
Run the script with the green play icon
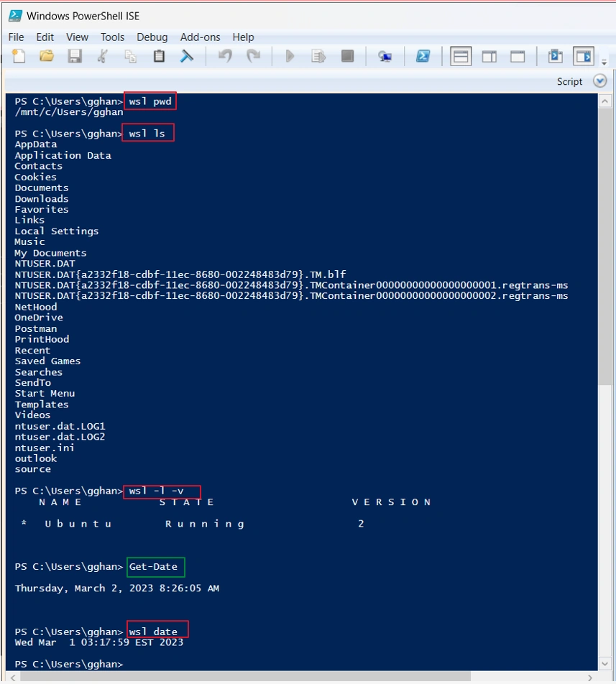tap(290, 56)
